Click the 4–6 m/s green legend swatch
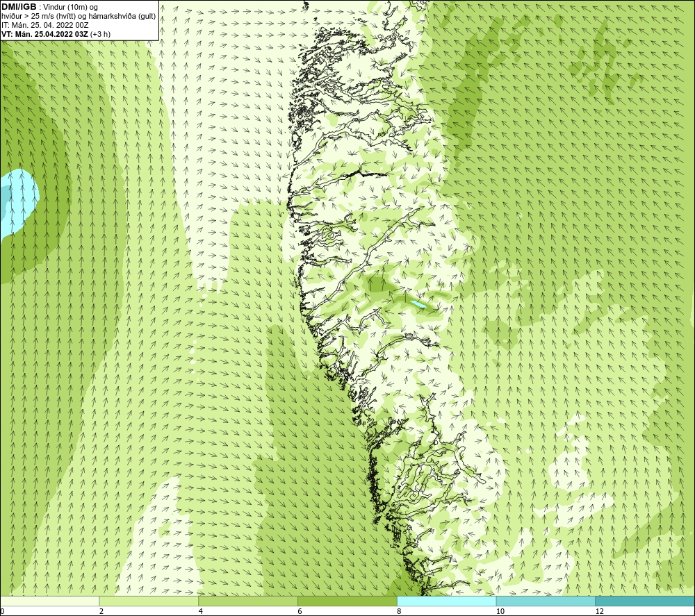Image resolution: width=695 pixels, height=616 pixels. [x=248, y=601]
